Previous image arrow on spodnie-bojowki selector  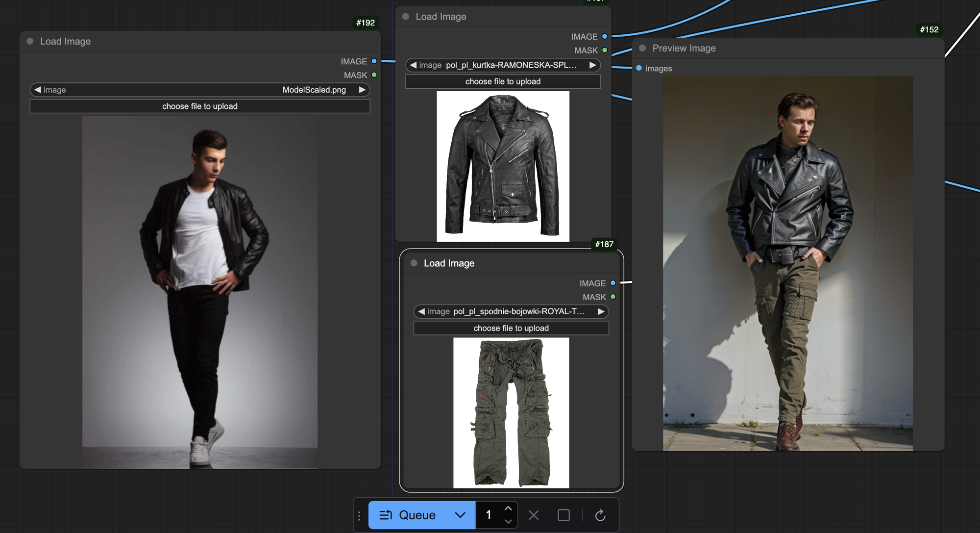[x=421, y=311]
